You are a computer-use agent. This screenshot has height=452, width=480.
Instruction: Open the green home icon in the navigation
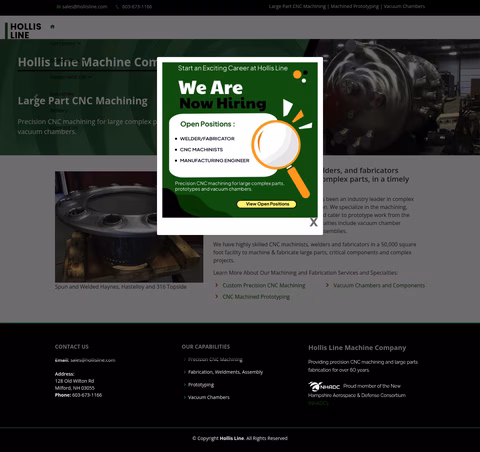coord(52,27)
